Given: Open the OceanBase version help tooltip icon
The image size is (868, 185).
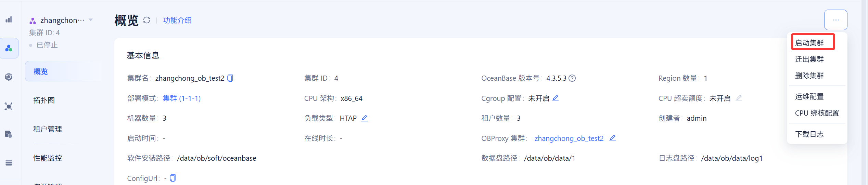Looking at the screenshot, I should click(x=572, y=78).
